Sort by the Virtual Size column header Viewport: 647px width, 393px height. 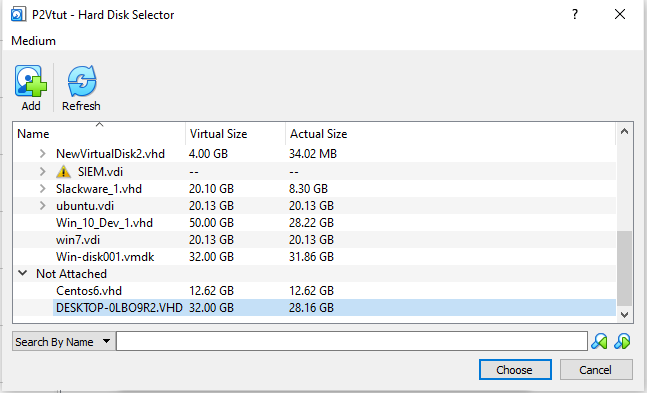(x=235, y=134)
